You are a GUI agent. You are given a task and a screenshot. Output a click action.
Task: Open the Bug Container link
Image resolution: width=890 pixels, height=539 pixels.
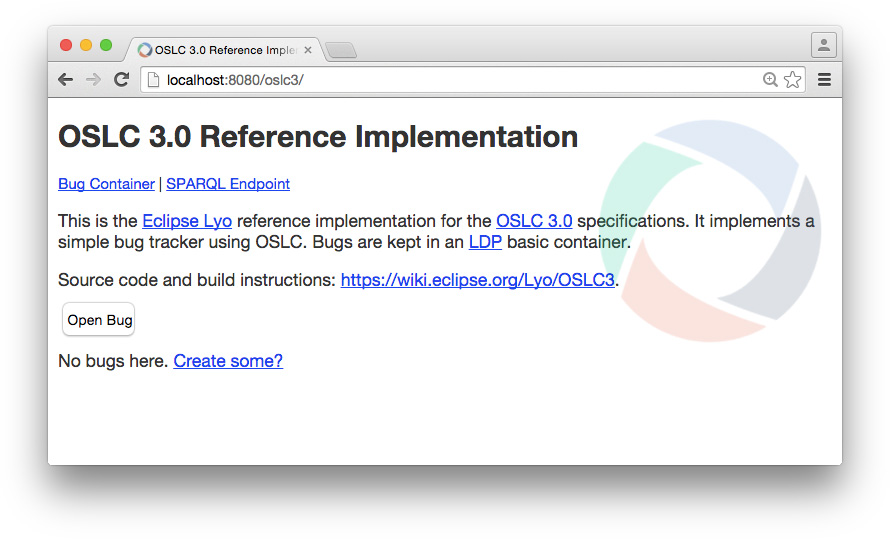coord(106,184)
